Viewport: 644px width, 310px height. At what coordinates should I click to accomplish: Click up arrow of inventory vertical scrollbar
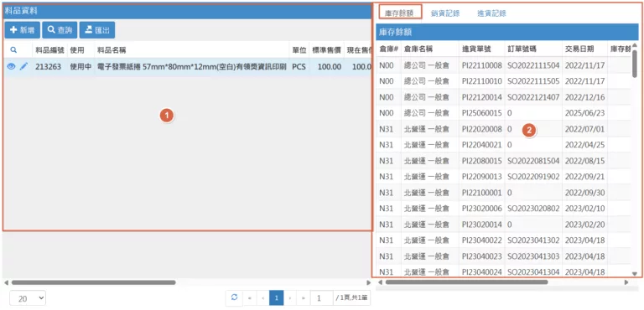click(x=635, y=45)
